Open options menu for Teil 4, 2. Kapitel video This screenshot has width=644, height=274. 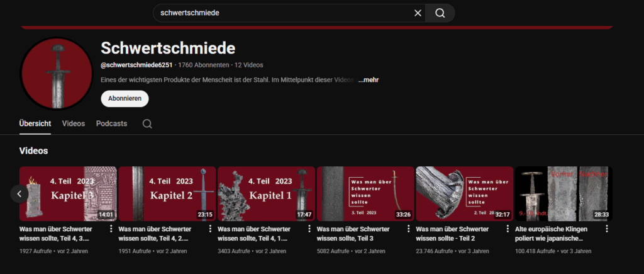coord(211,229)
